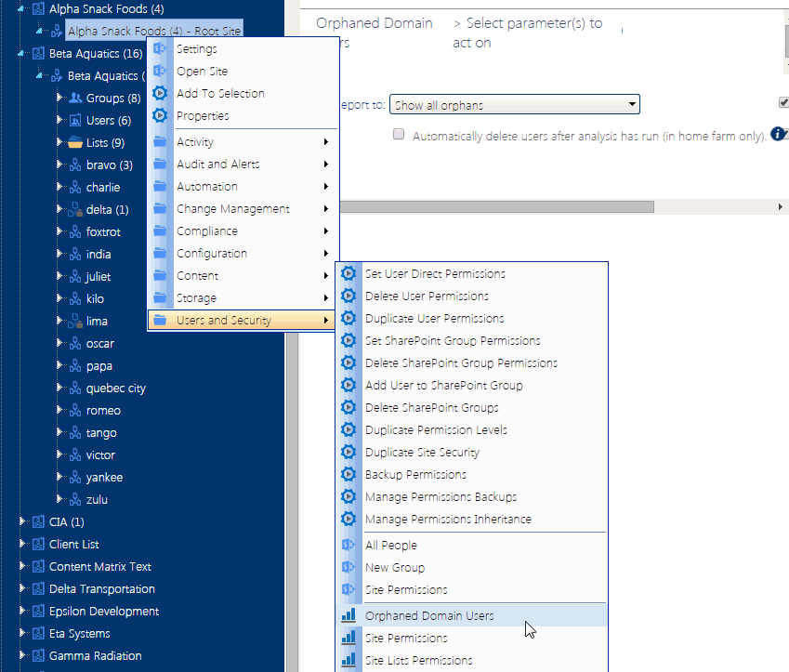789x672 pixels.
Task: Click the Groups (8) people icon
Action: (75, 99)
